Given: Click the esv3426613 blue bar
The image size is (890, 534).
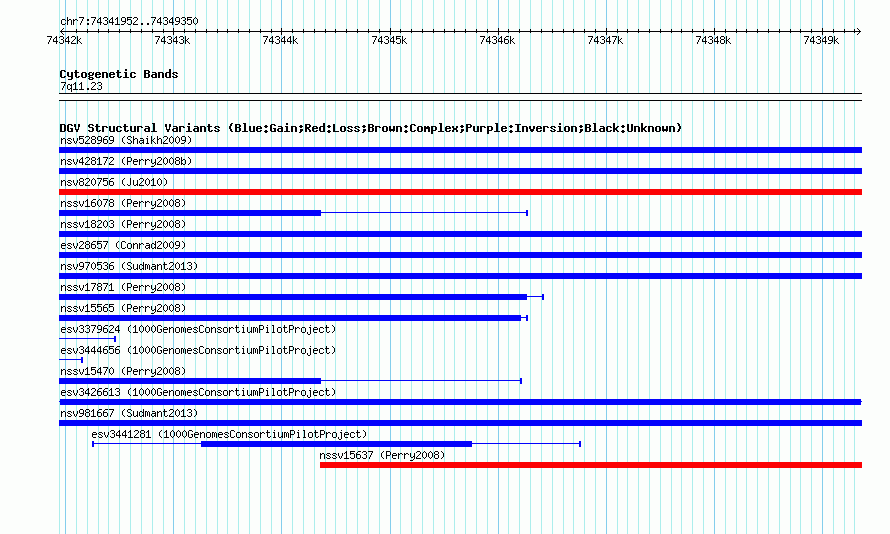Looking at the screenshot, I should (x=460, y=402).
